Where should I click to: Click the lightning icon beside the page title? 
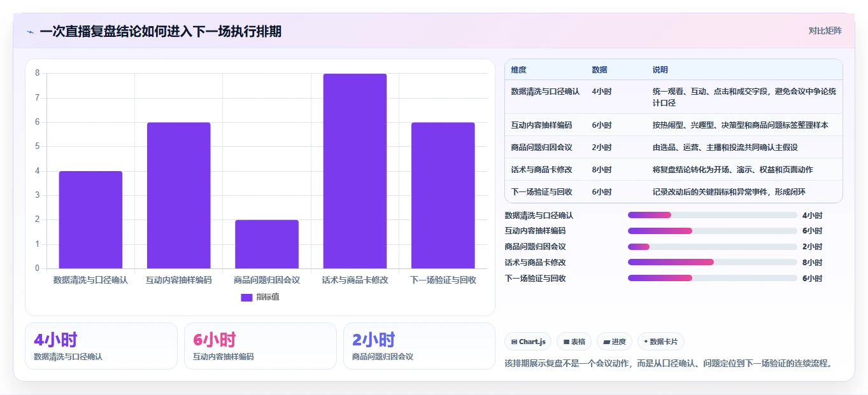[30, 32]
